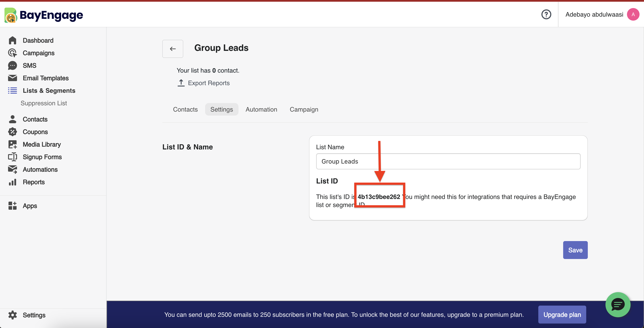Open the help question mark icon
Image resolution: width=644 pixels, height=328 pixels.
pyautogui.click(x=546, y=14)
